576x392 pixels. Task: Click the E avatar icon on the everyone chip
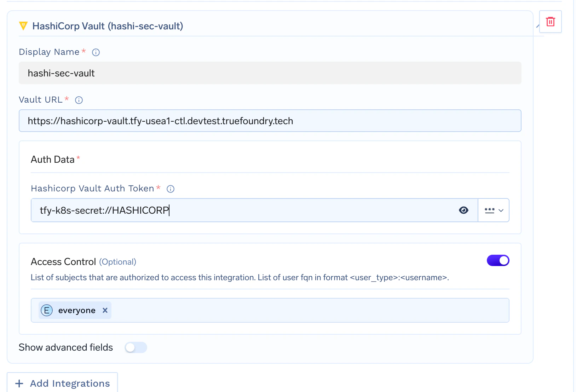point(46,310)
